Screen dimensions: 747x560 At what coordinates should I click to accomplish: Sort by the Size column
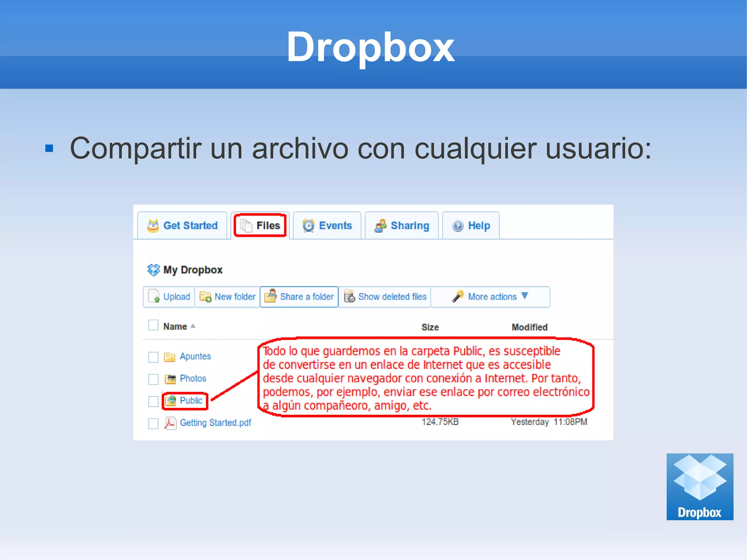click(x=430, y=327)
